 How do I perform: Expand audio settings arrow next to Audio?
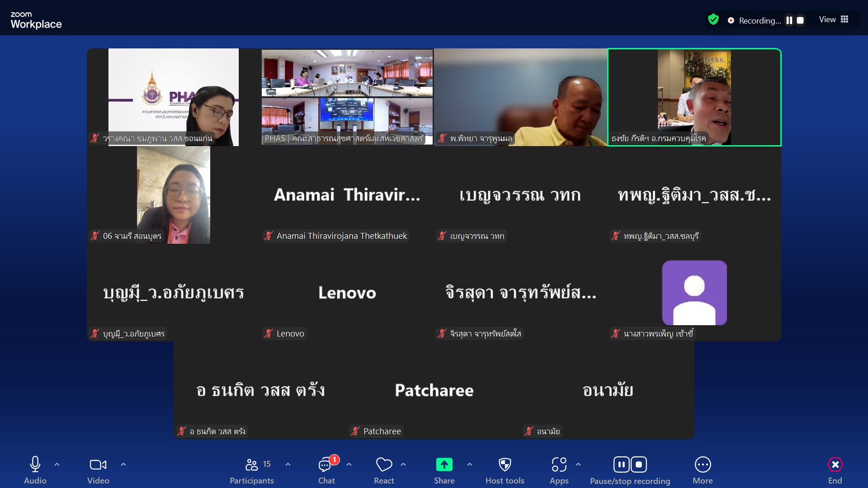coord(57,464)
